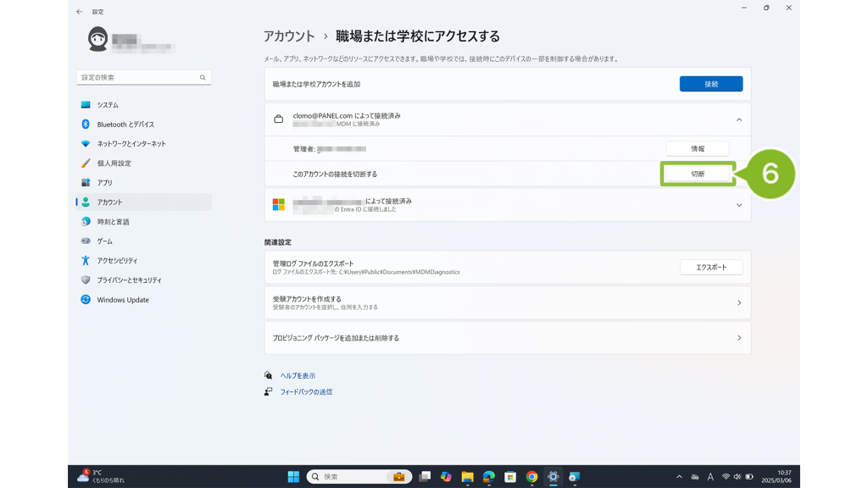Image resolution: width=868 pixels, height=488 pixels.
Task: Open アクセシビリティ category
Action: pos(143,261)
